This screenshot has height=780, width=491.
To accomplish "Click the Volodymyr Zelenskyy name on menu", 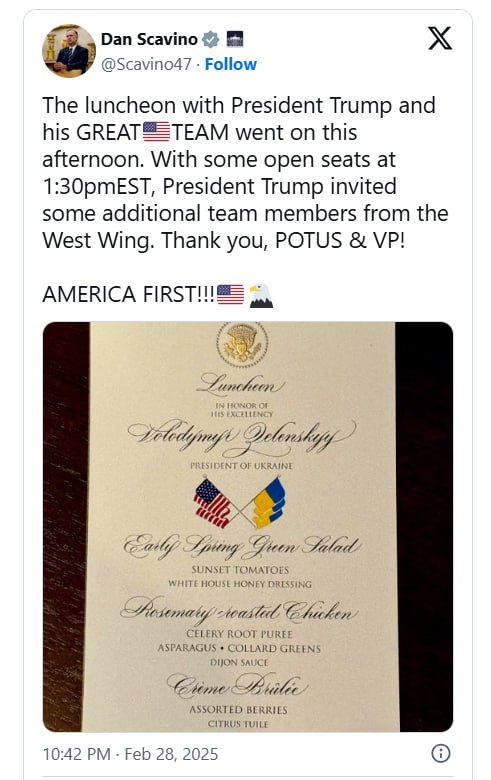I will pos(241,438).
